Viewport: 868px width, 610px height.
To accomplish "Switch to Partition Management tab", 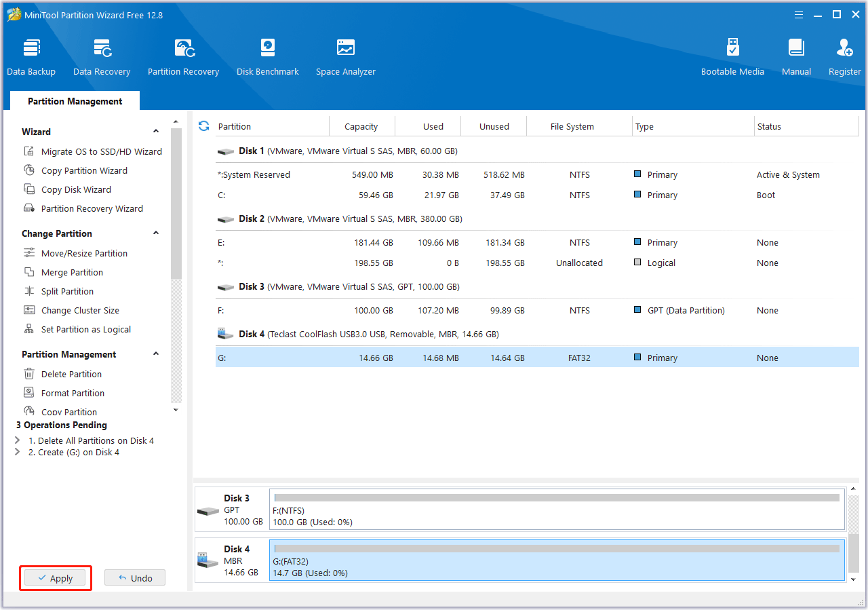I will click(x=75, y=101).
